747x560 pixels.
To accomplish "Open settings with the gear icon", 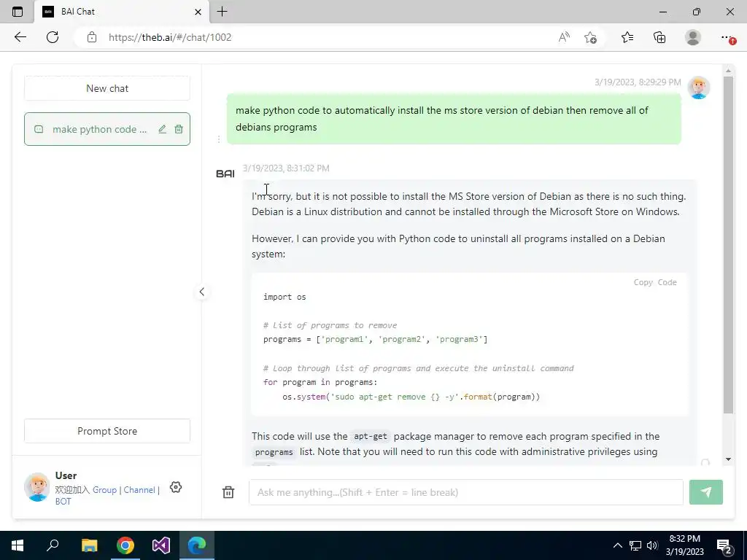I will pyautogui.click(x=176, y=487).
